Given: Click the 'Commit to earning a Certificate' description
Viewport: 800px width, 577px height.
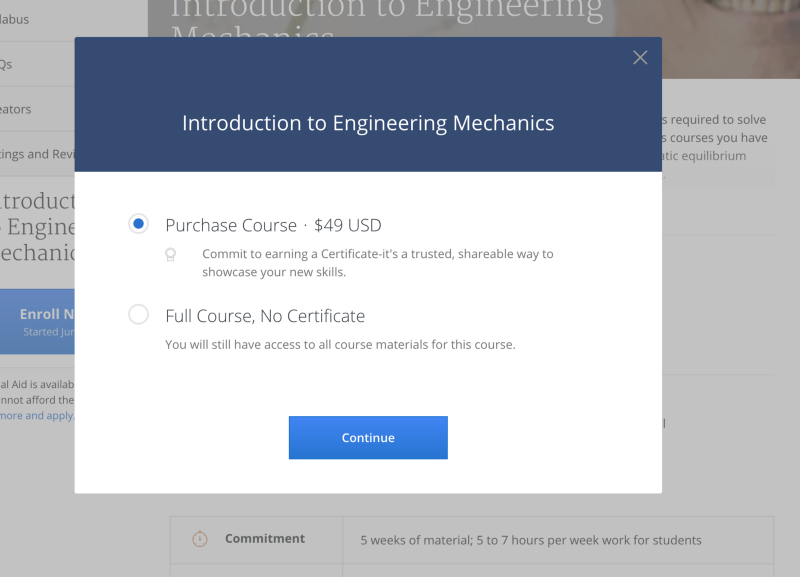Looking at the screenshot, I should (377, 263).
